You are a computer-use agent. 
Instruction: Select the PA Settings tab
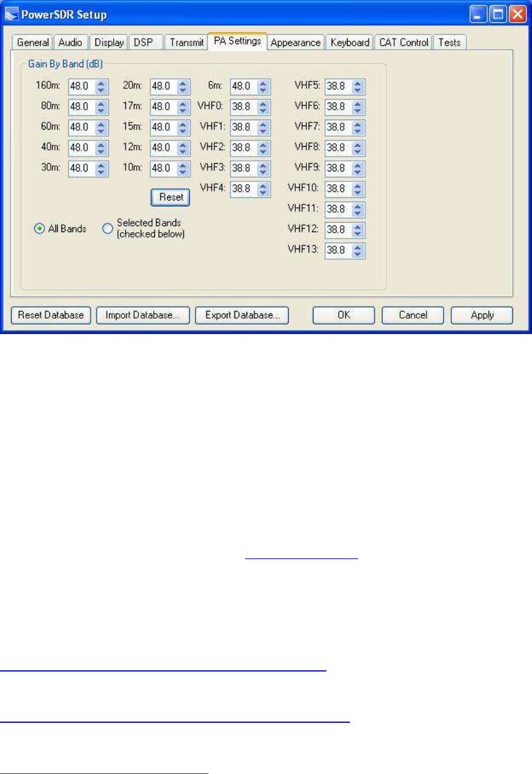coord(237,41)
